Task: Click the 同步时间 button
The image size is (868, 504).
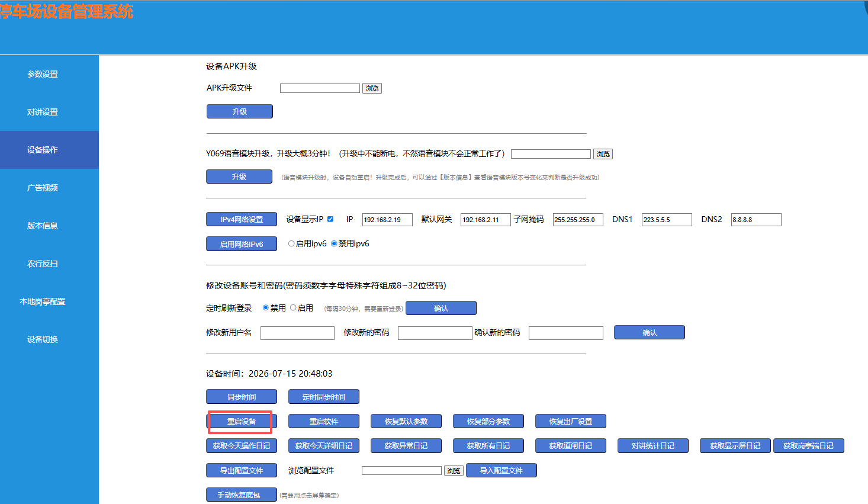Action: (x=242, y=397)
